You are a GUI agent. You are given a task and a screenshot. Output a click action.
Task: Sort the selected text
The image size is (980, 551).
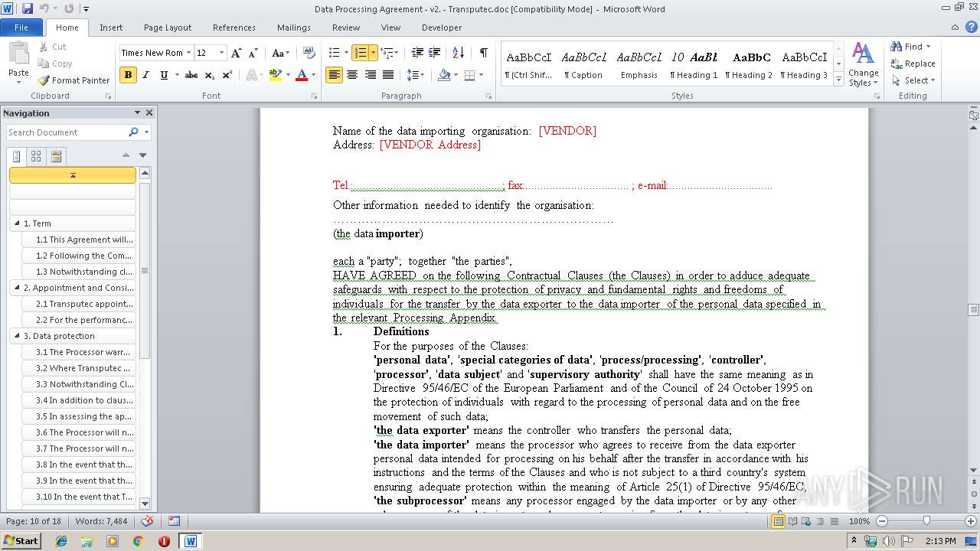pyautogui.click(x=459, y=53)
